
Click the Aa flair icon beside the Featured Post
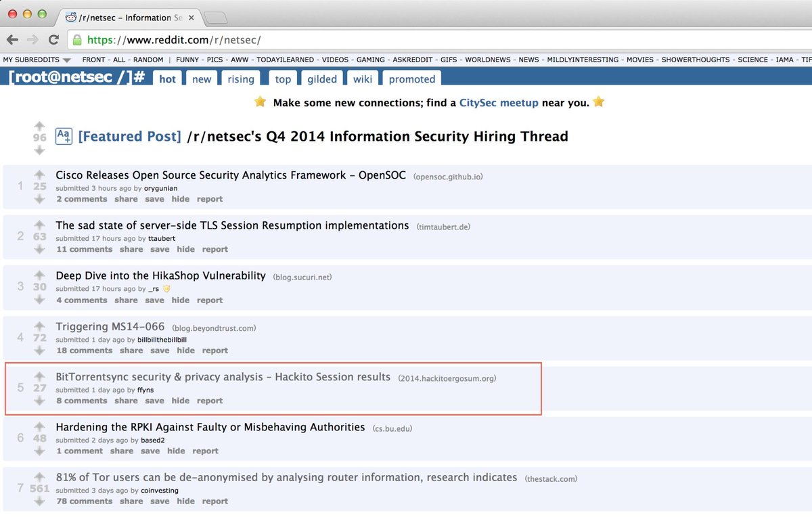click(64, 135)
